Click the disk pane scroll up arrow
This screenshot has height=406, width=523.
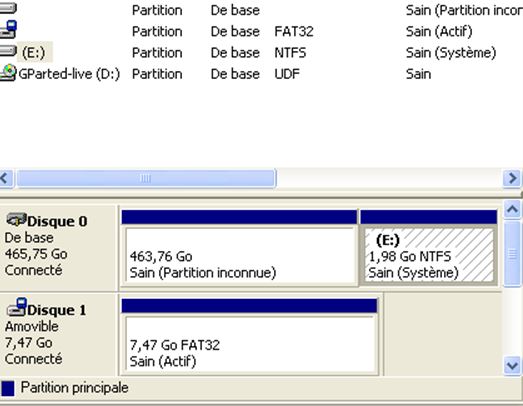tap(512, 209)
